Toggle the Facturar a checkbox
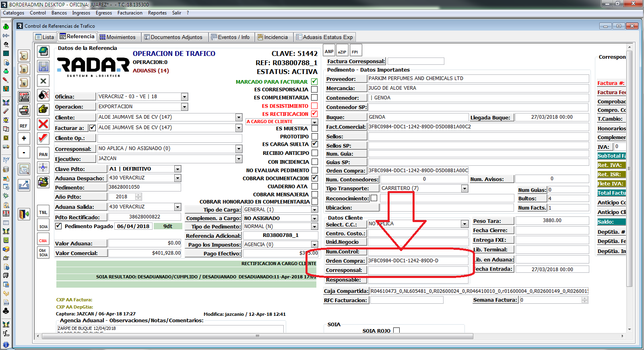Viewport: 644px width, 350px height. click(x=93, y=128)
